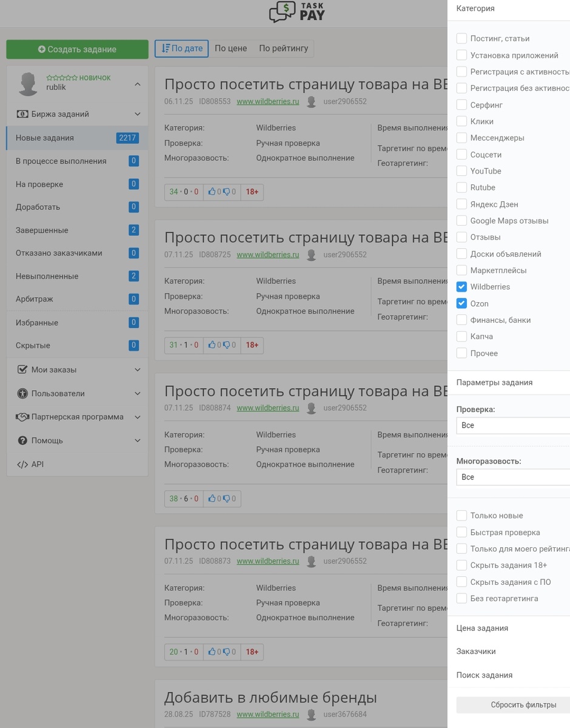Click the question mark icon beside Помощь
Screen dimensions: 570x728
[x=22, y=440]
